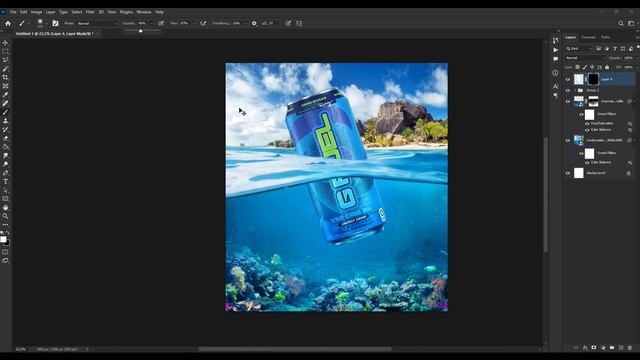640x360 pixels.
Task: Delete layer trash icon in Layers footer
Action: pyautogui.click(x=630, y=347)
